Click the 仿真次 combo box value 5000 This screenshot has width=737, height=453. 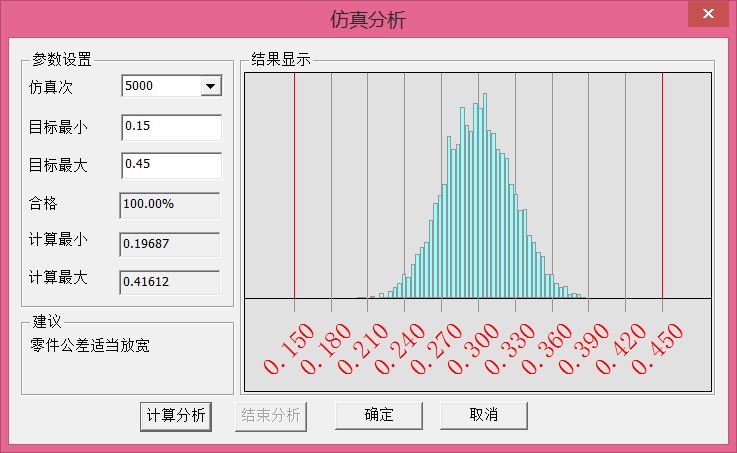pos(160,87)
